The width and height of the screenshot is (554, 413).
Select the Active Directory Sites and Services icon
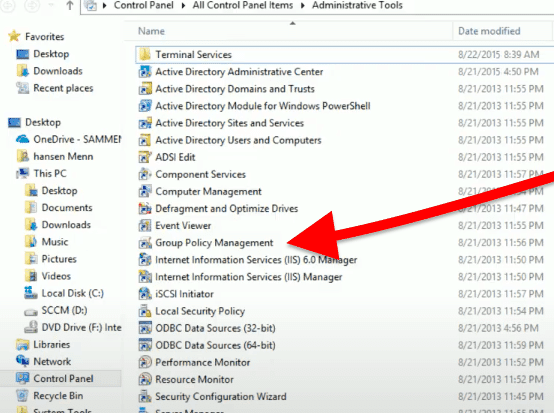[x=145, y=123]
